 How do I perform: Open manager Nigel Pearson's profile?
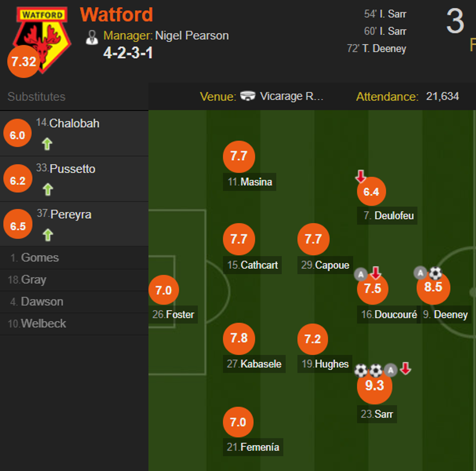[x=192, y=35]
